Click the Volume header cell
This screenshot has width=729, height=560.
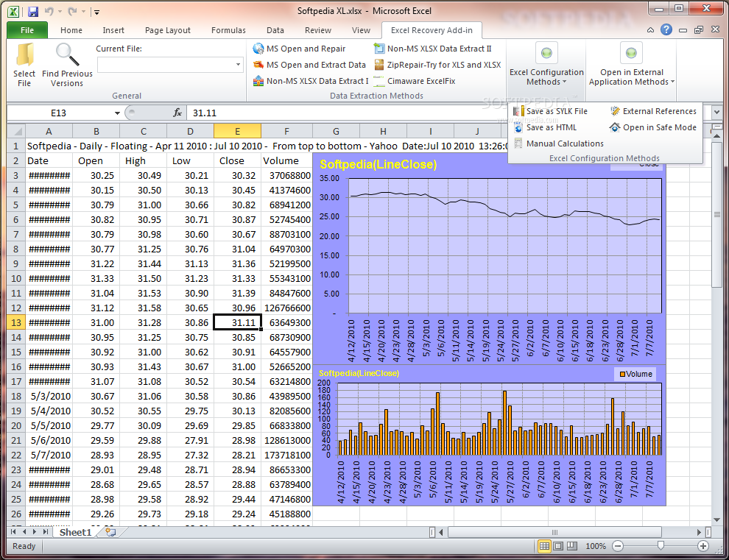tap(287, 161)
